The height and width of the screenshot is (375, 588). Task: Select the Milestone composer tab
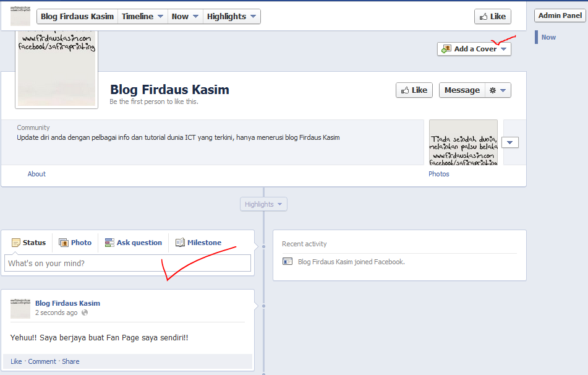point(198,243)
